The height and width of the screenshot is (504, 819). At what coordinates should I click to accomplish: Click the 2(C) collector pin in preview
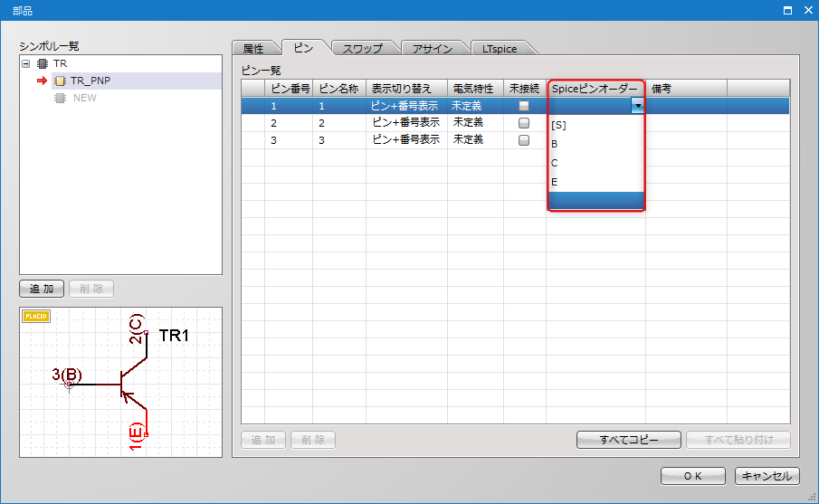[x=135, y=328]
